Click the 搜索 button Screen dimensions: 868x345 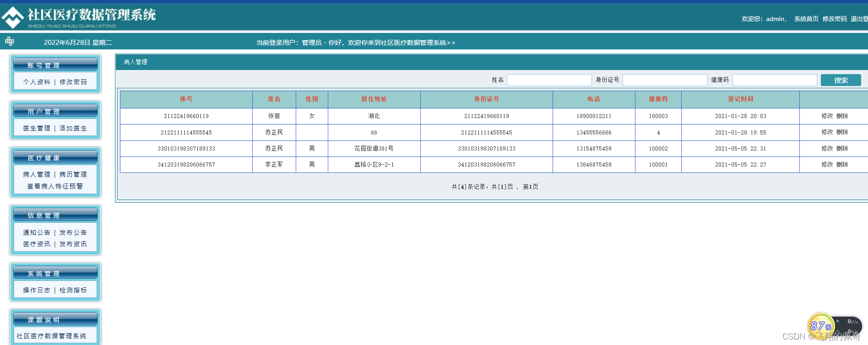click(x=841, y=80)
